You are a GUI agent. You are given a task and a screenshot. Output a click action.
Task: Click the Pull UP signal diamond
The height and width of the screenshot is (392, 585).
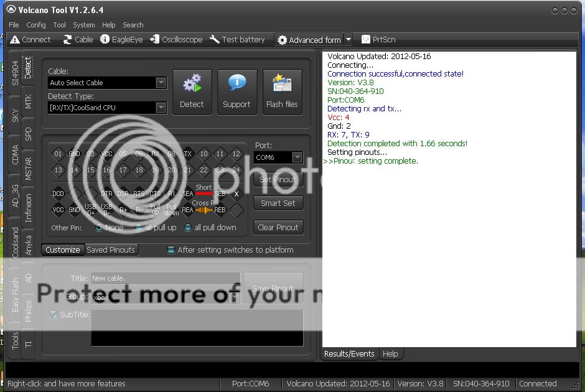point(155,210)
